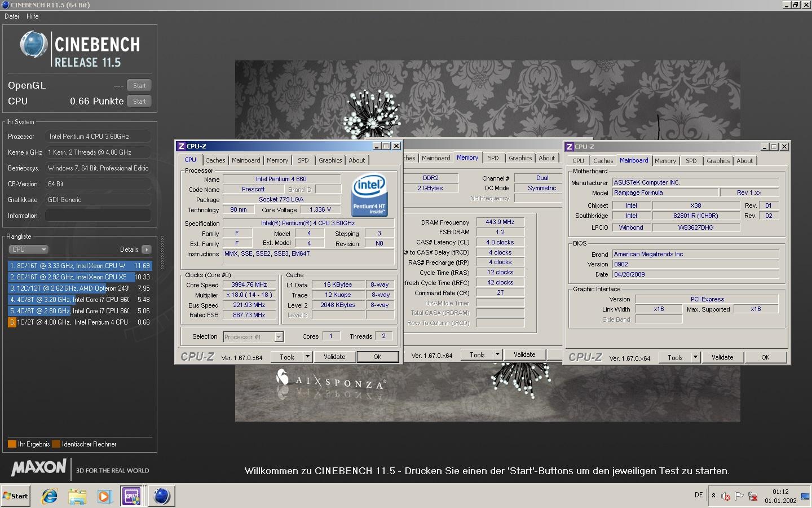Image resolution: width=812 pixels, height=508 pixels.
Task: Switch to Mainboard tab in left CPU-Z window
Action: tap(246, 160)
